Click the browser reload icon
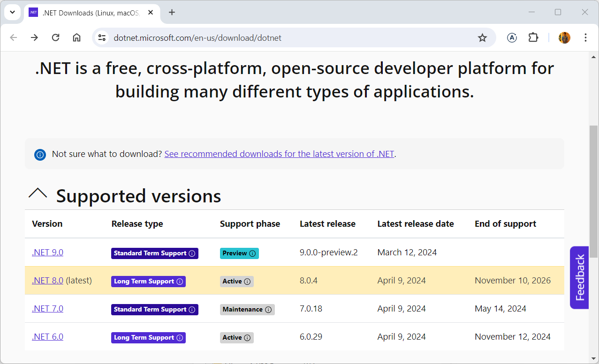The width and height of the screenshot is (599, 364). (55, 37)
